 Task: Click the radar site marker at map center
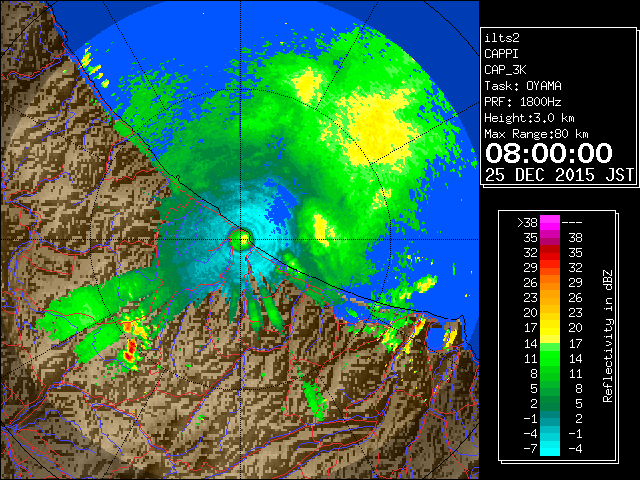pos(241,240)
